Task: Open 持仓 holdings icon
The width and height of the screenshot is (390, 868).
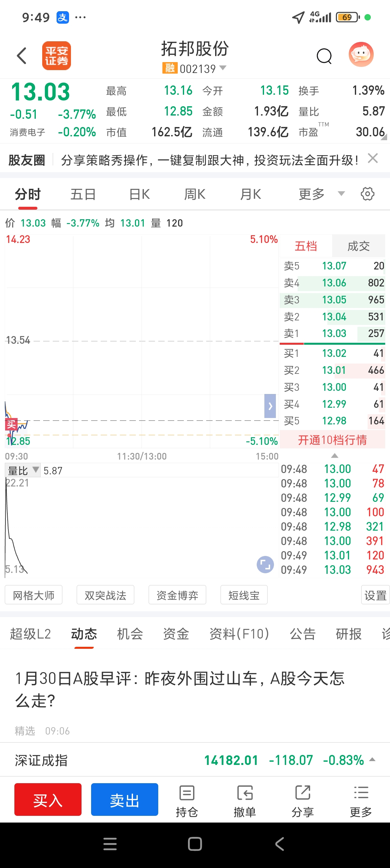Action: (187, 800)
